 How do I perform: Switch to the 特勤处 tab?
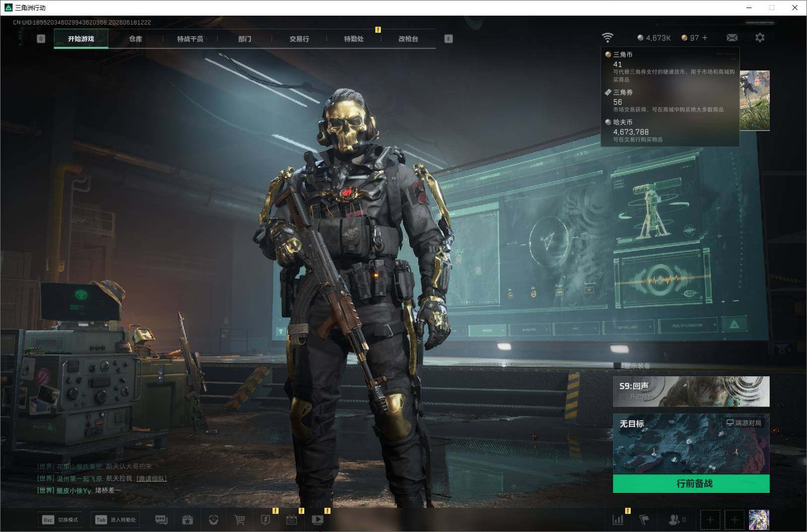pyautogui.click(x=354, y=39)
